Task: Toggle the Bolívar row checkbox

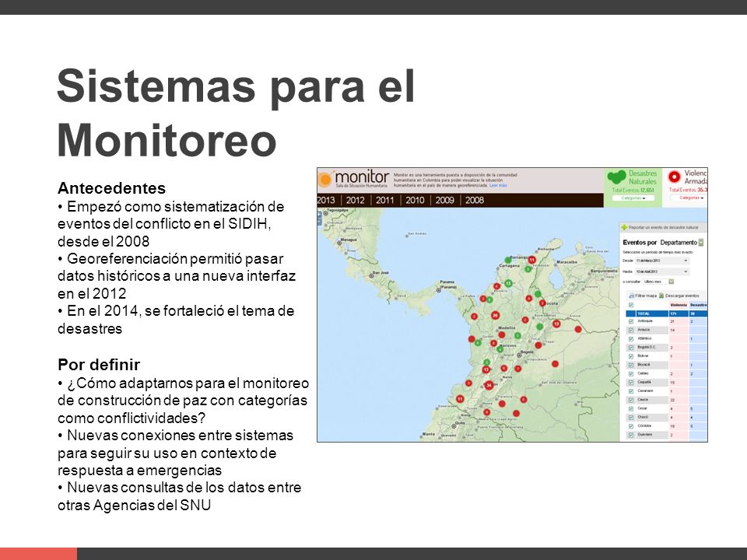Action: click(x=631, y=356)
